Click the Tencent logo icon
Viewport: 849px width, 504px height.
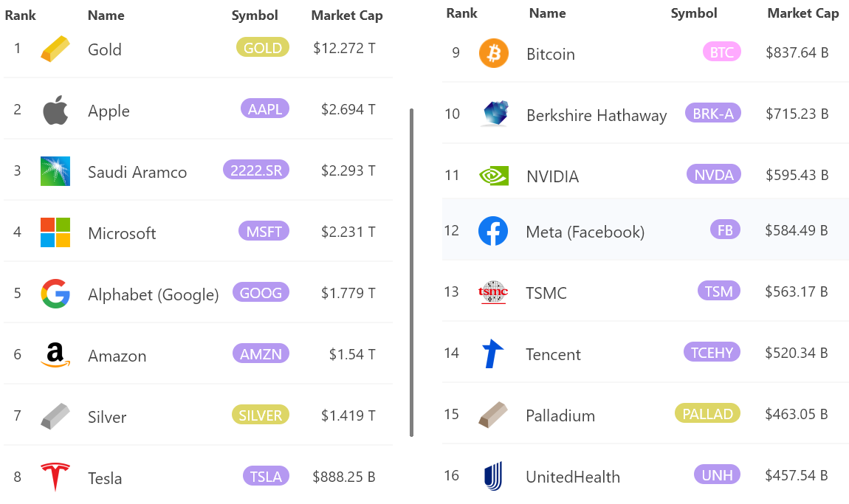(x=492, y=354)
